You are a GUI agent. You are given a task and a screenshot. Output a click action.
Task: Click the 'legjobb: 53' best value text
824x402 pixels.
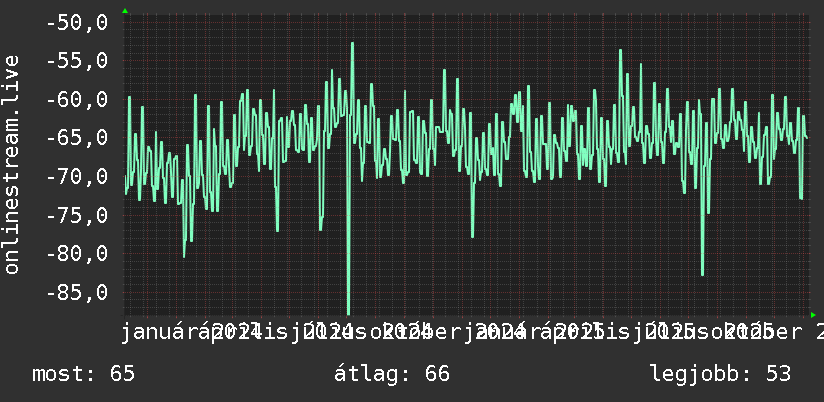pyautogui.click(x=720, y=374)
